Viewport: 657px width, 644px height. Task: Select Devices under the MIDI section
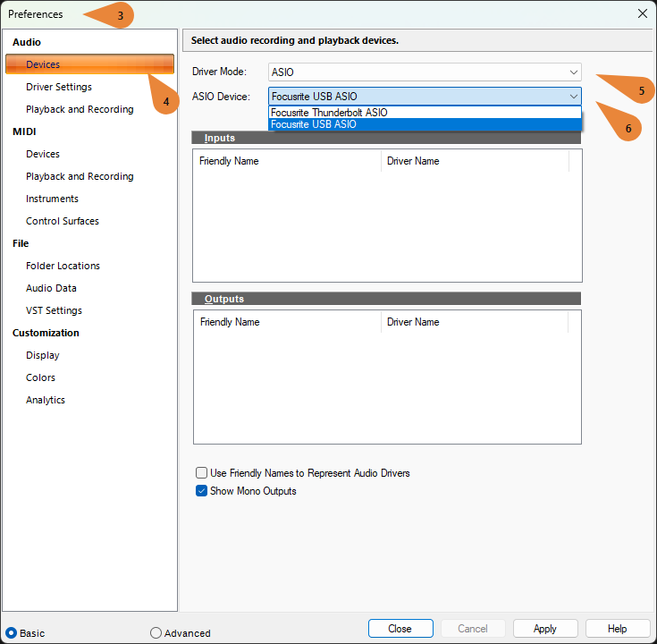[43, 154]
